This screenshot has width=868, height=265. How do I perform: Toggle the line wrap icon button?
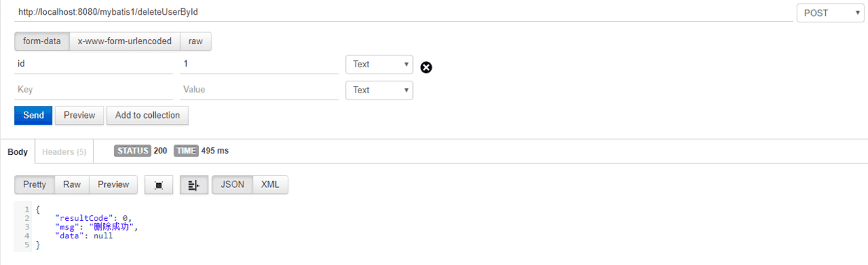(194, 184)
